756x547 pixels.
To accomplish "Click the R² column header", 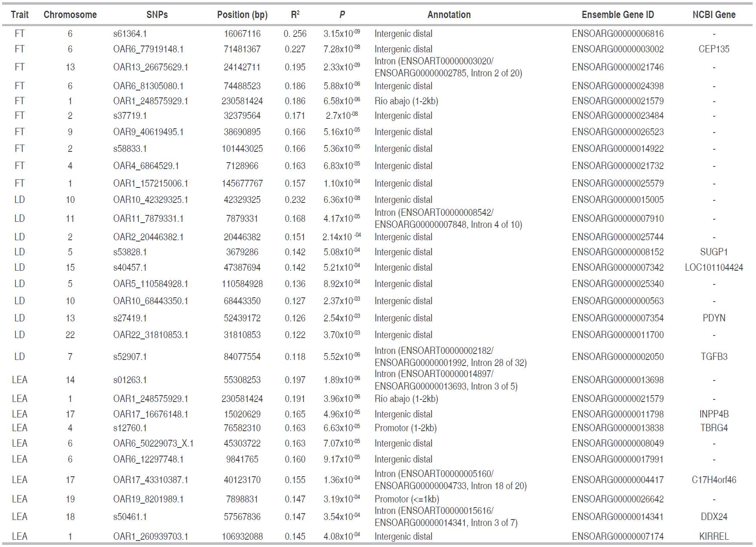I will click(295, 15).
